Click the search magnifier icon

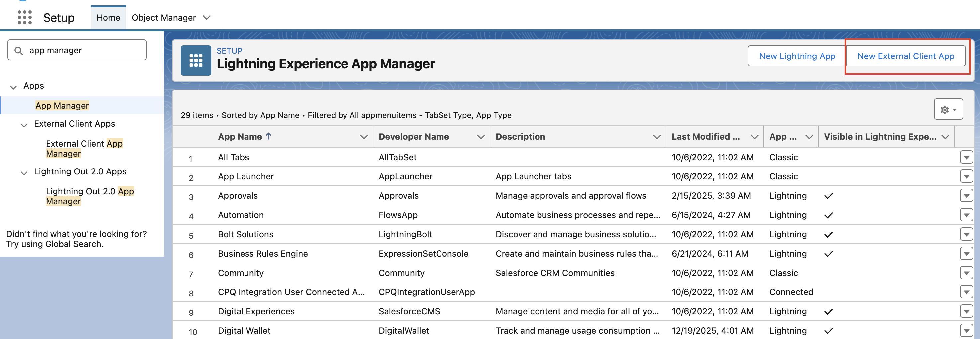coord(18,50)
